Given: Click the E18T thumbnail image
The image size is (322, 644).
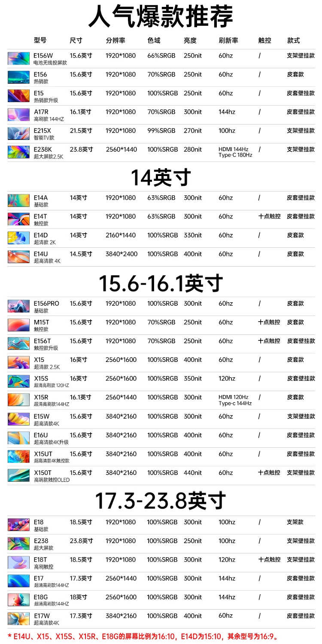Looking at the screenshot, I should 18,562.
